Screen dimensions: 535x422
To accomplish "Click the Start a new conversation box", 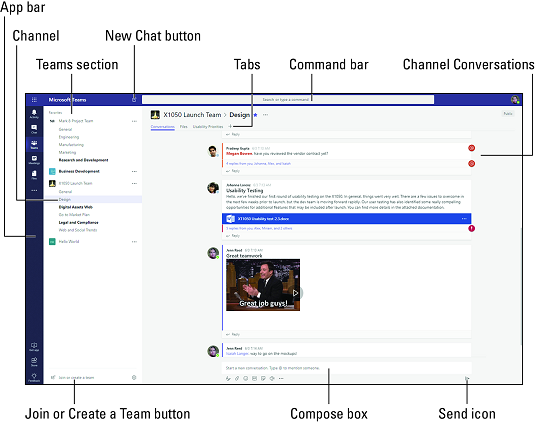I will tap(347, 368).
